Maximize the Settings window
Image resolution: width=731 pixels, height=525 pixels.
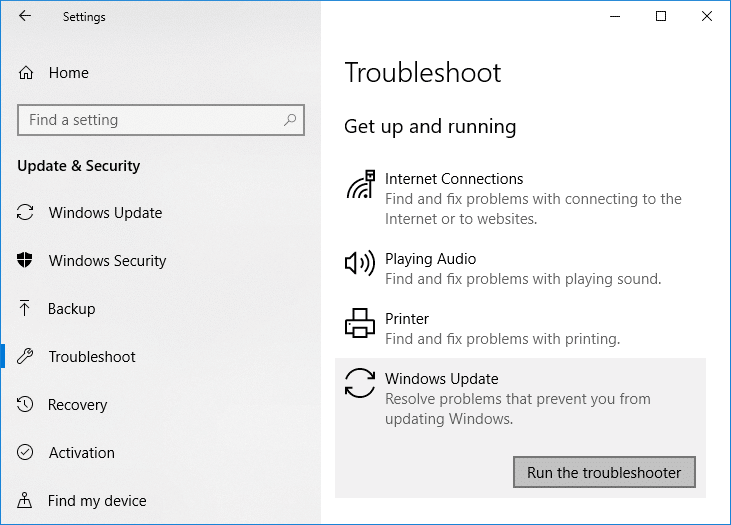pos(661,16)
